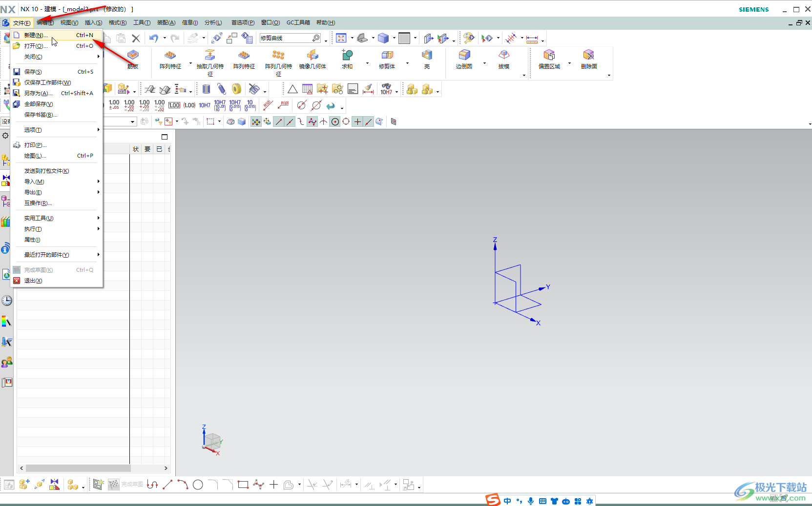
Task: Choose 打开(O) from the file menu
Action: [57, 46]
